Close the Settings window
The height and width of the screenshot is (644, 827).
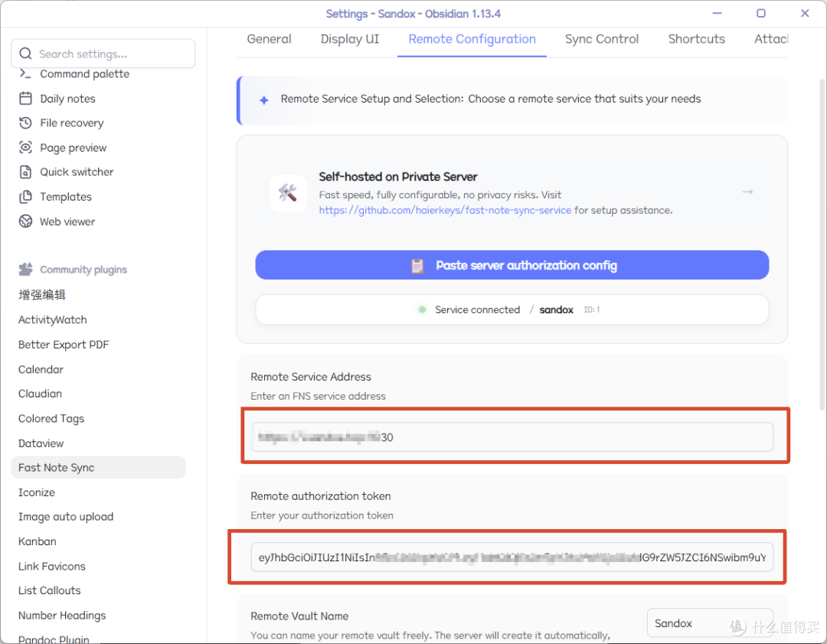tap(804, 13)
